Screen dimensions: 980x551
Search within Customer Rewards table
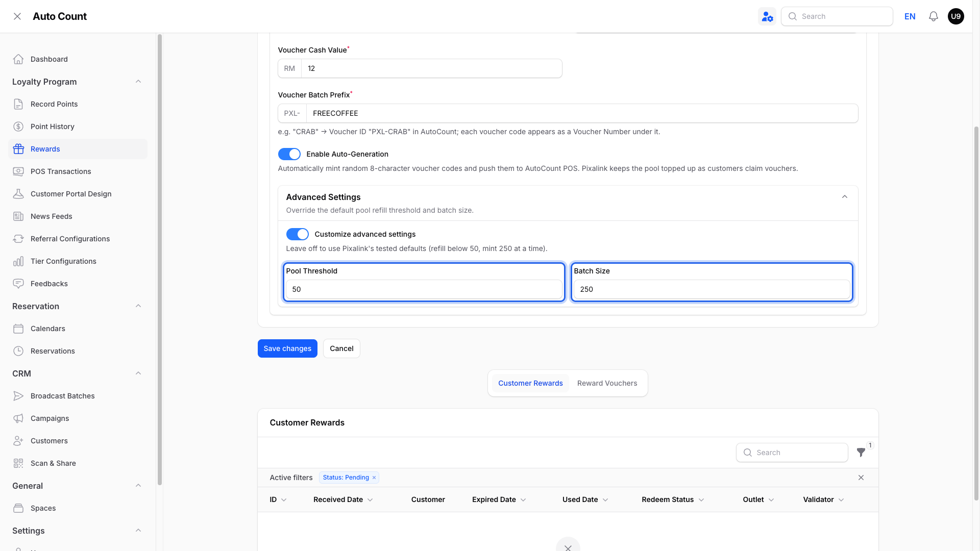pos(792,453)
